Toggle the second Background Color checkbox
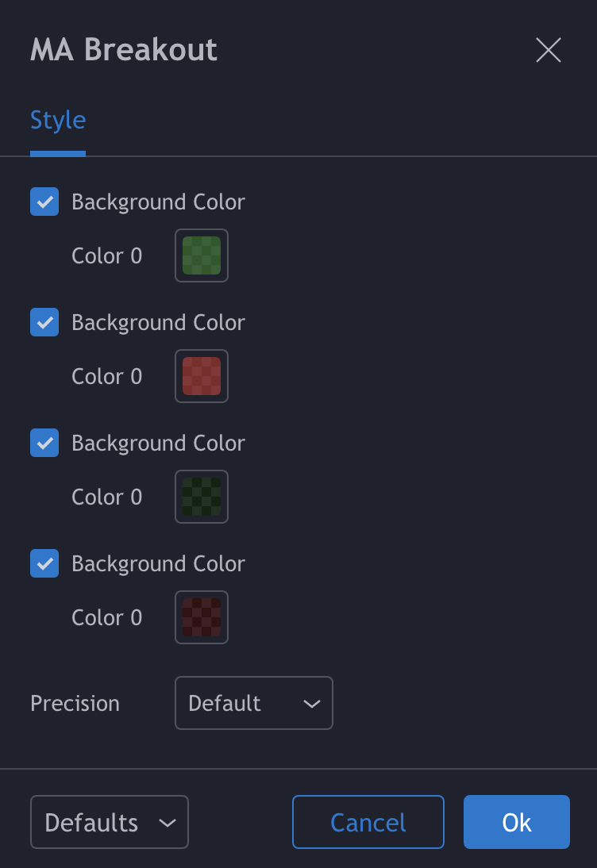597x868 pixels. [x=44, y=322]
